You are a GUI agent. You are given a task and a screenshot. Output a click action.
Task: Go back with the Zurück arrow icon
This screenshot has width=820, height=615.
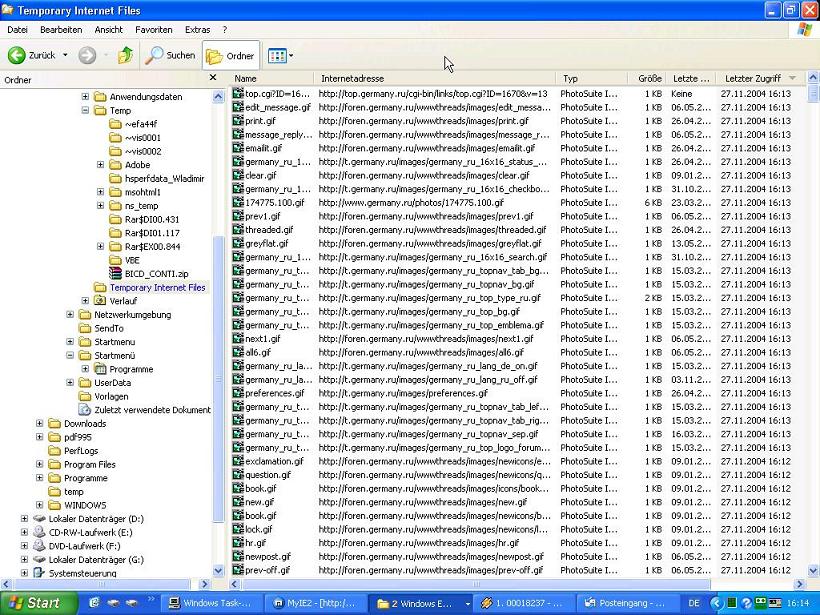click(17, 55)
